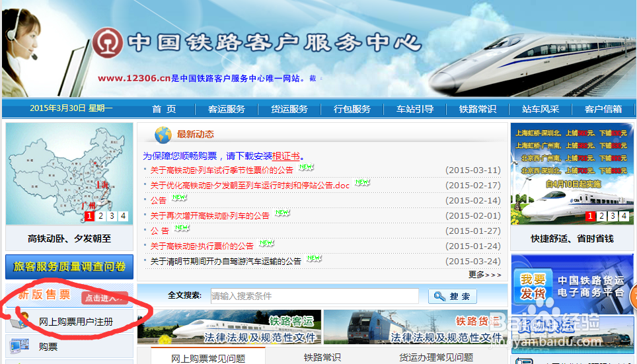The width and height of the screenshot is (637, 364).
Task: Open the 旅客服务质量调查问卷 banner
Action: pyautogui.click(x=69, y=267)
